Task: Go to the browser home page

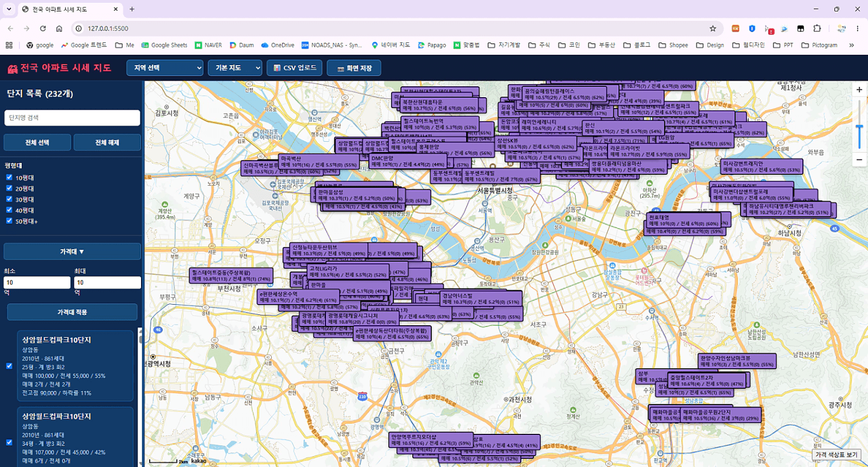Action: [x=59, y=29]
